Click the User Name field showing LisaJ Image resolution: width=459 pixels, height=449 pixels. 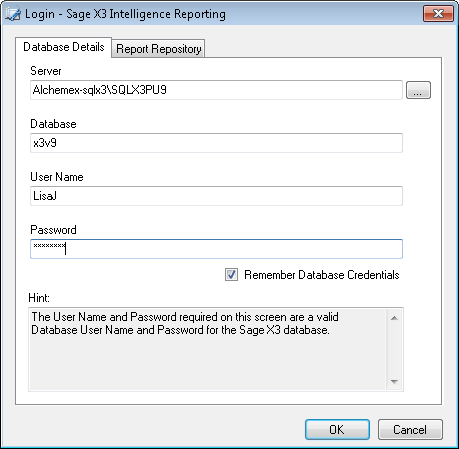(216, 196)
